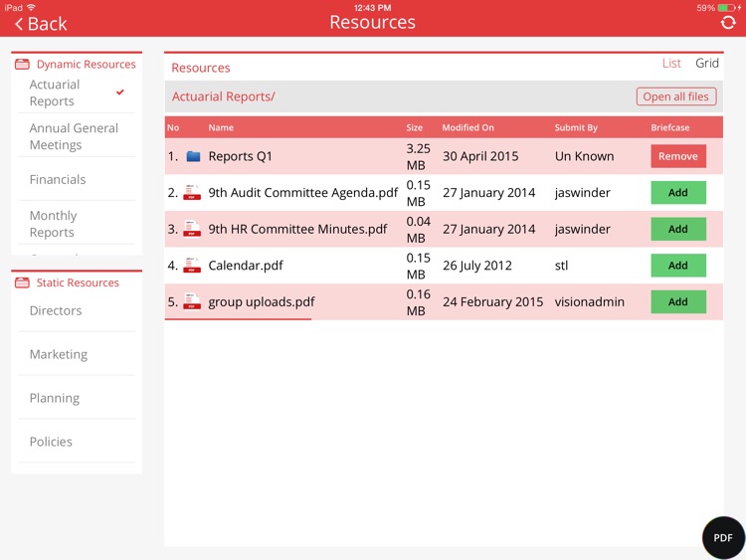Add 9th HR Committee Minutes.pdf to briefcase
The height and width of the screenshot is (560, 746).
pos(678,229)
